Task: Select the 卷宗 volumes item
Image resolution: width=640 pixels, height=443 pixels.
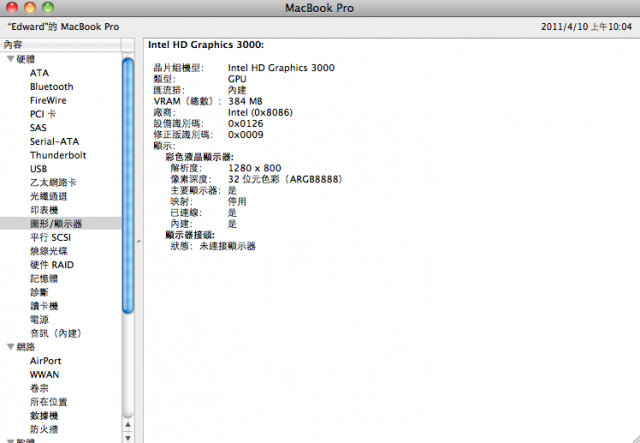Action: pos(39,388)
